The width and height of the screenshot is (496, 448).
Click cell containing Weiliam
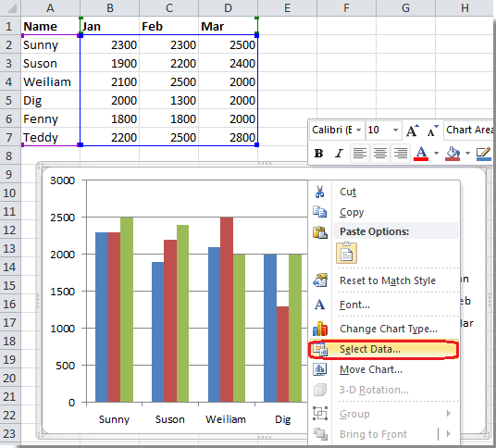coord(50,82)
